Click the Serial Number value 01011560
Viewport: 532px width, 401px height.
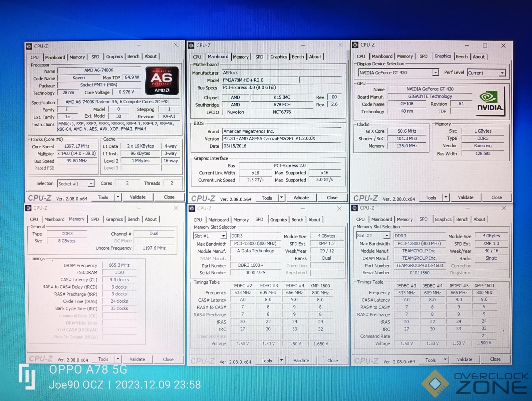coord(420,273)
